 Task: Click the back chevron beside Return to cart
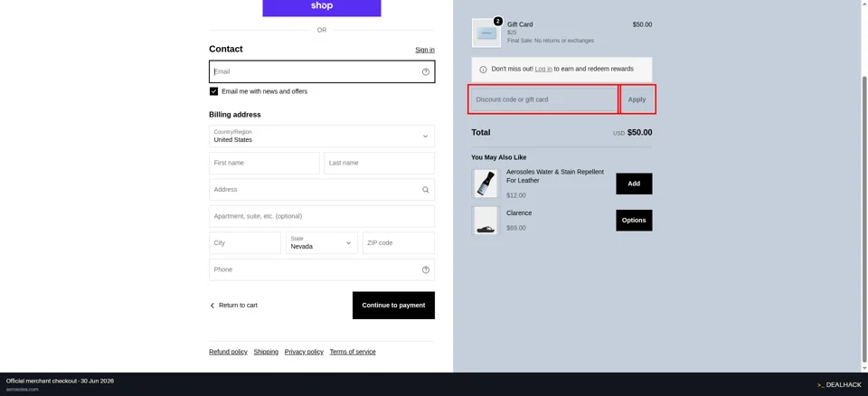pos(212,306)
